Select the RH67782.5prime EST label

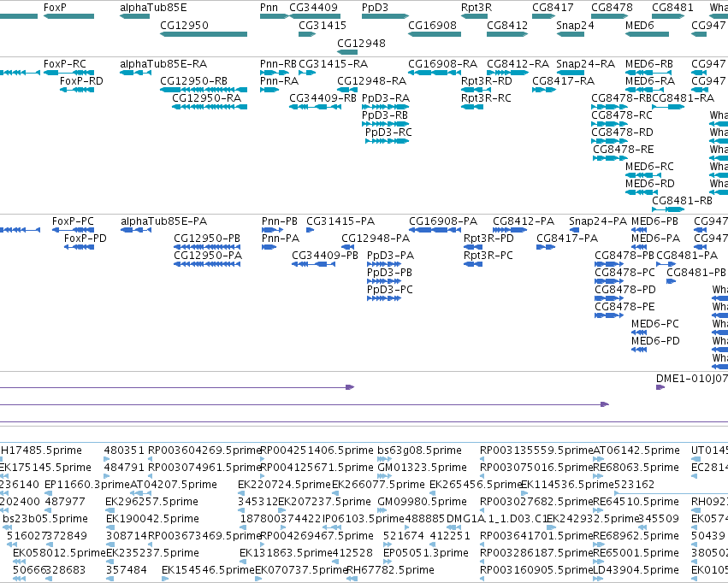click(x=390, y=569)
